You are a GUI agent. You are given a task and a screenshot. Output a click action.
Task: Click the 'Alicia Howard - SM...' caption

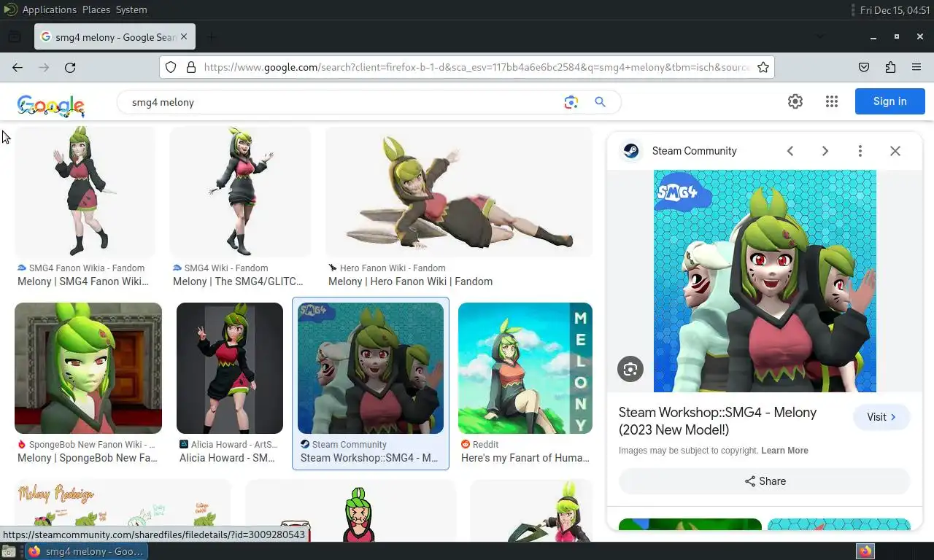click(227, 458)
